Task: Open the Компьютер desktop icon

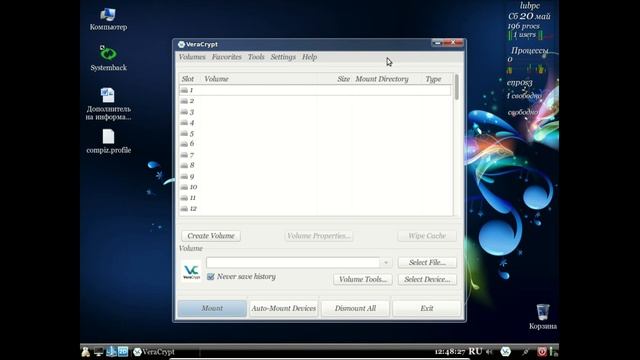Action: click(x=108, y=19)
